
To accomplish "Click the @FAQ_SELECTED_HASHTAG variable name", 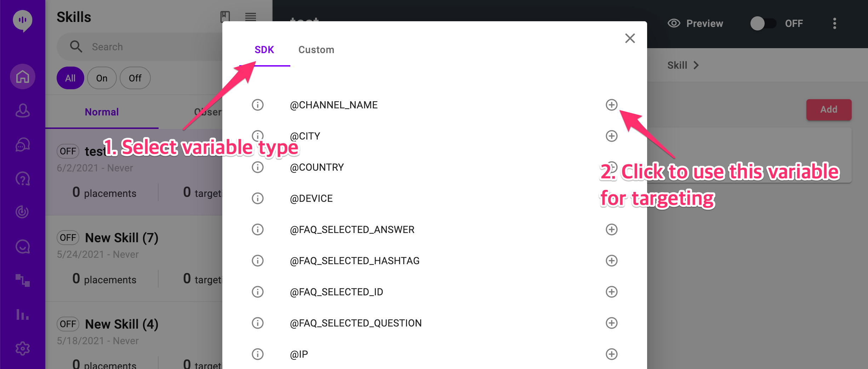I will [x=355, y=261].
